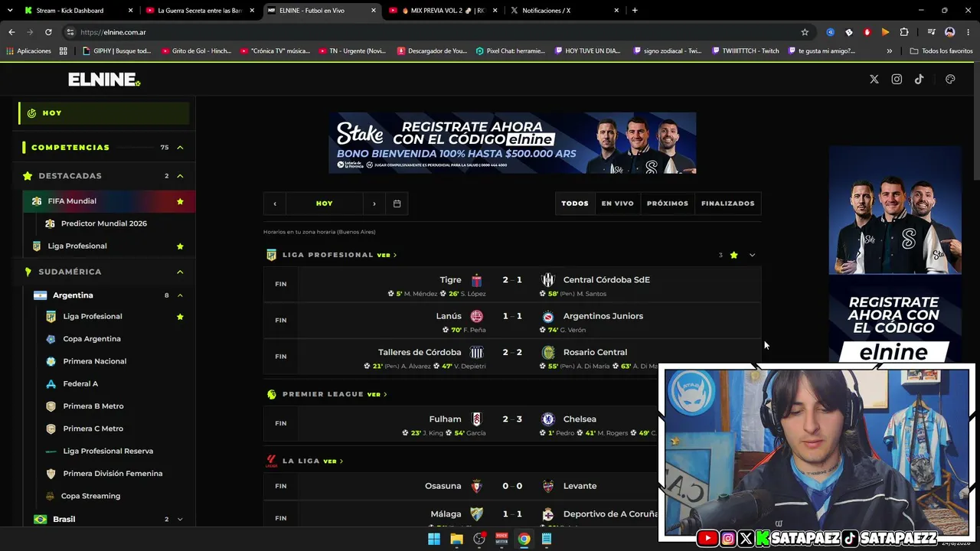This screenshot has width=980, height=551.
Task: Click the Tigre team crest
Action: pyautogui.click(x=476, y=280)
